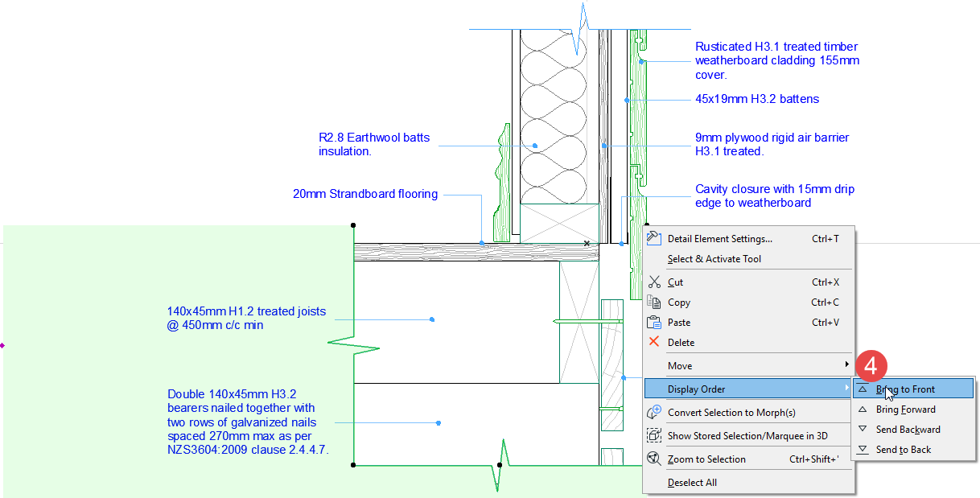Click the Zoom to Selection magnifier icon
The width and height of the screenshot is (980, 498).
(x=654, y=459)
